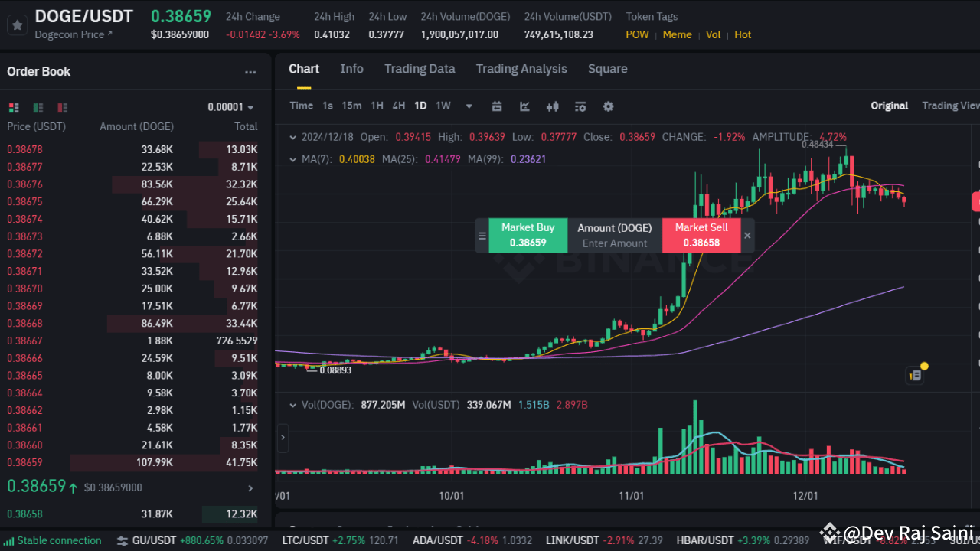
Task: Favorite DOGE/USDT using the star icon
Action: click(17, 24)
